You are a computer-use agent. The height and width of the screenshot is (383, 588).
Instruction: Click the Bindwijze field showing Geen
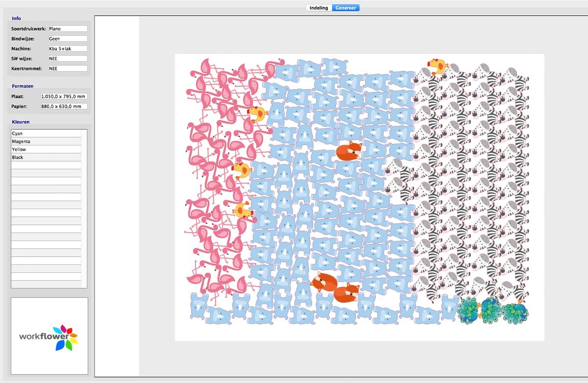(x=68, y=39)
